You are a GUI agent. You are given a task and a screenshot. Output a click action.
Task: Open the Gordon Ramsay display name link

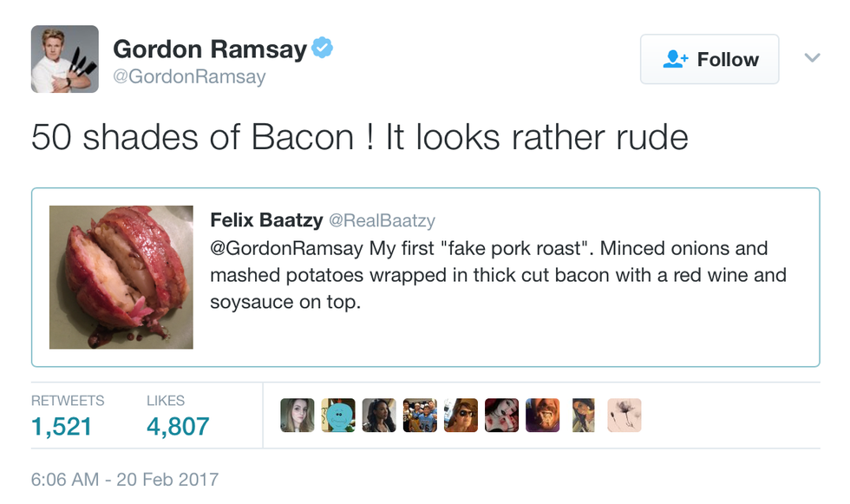[209, 49]
